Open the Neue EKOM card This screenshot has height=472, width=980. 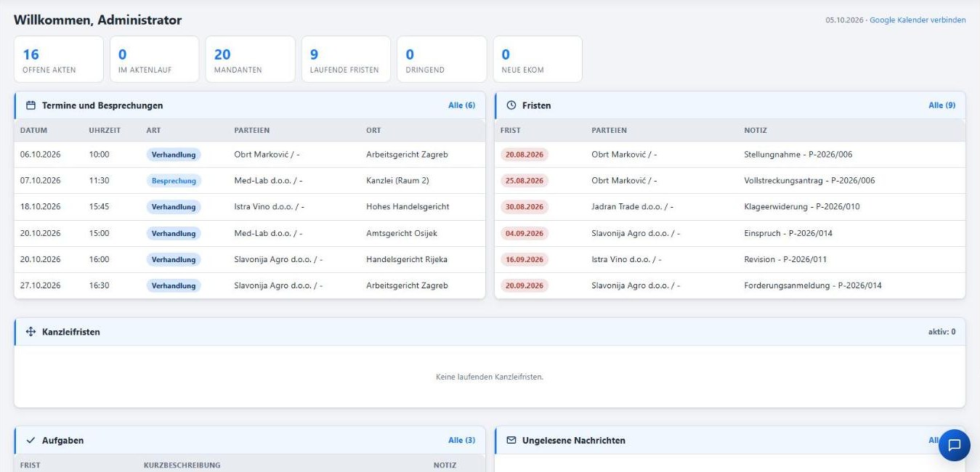coord(538,60)
